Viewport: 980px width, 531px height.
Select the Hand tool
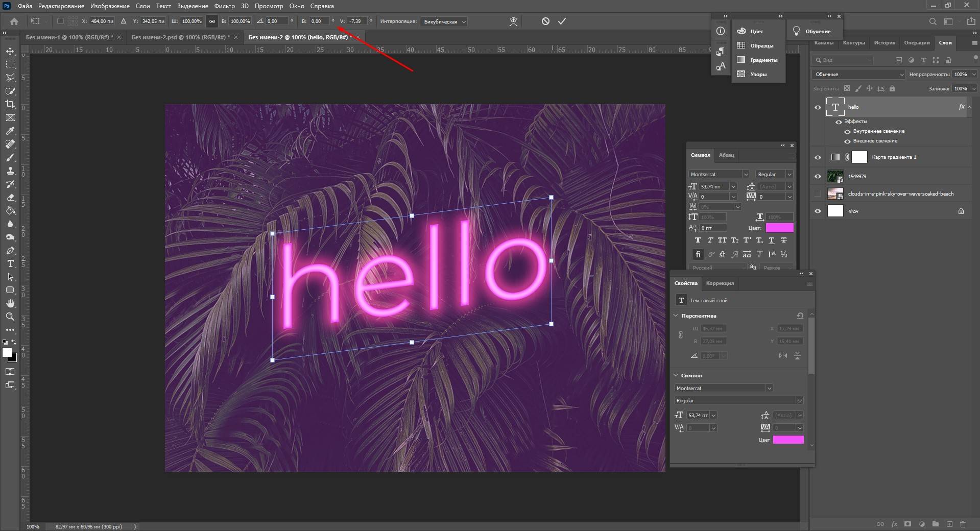click(x=10, y=303)
